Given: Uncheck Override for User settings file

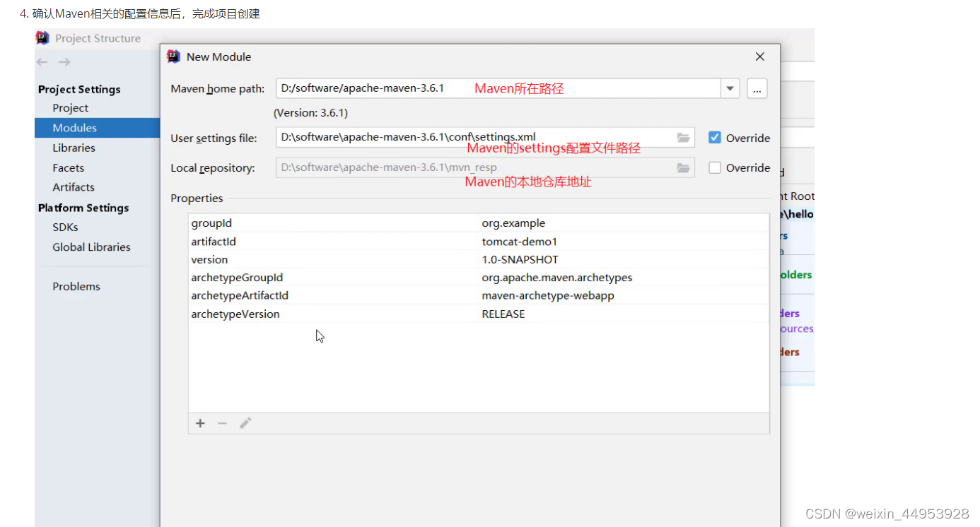Looking at the screenshot, I should (715, 138).
